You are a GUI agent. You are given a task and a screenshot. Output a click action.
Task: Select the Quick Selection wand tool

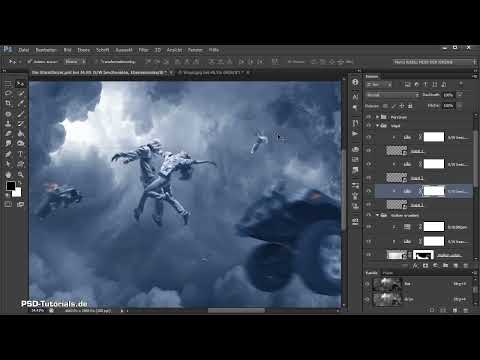20,94
